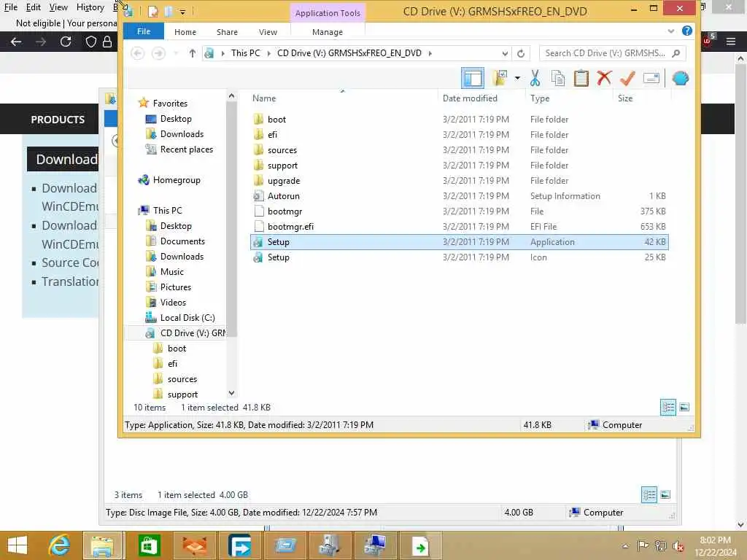The height and width of the screenshot is (560, 747).
Task: Select the bootmgr.efi file
Action: coord(290,227)
